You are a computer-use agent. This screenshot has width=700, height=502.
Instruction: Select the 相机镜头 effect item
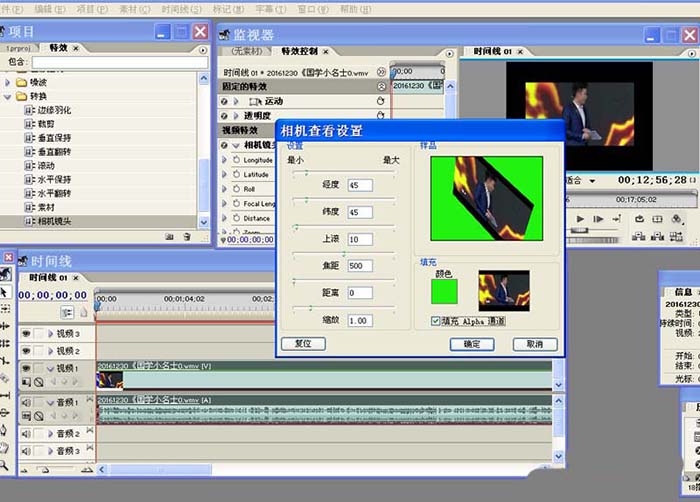point(54,221)
